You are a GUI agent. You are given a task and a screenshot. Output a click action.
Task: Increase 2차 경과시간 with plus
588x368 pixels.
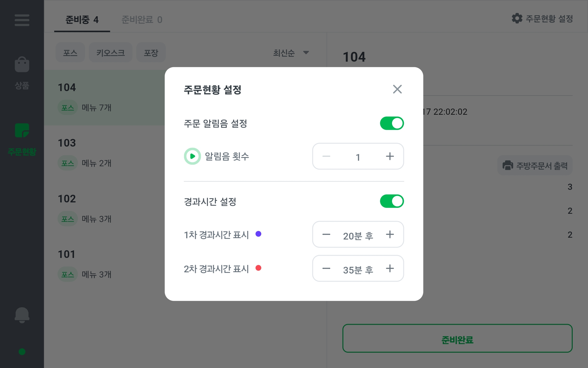(x=390, y=269)
